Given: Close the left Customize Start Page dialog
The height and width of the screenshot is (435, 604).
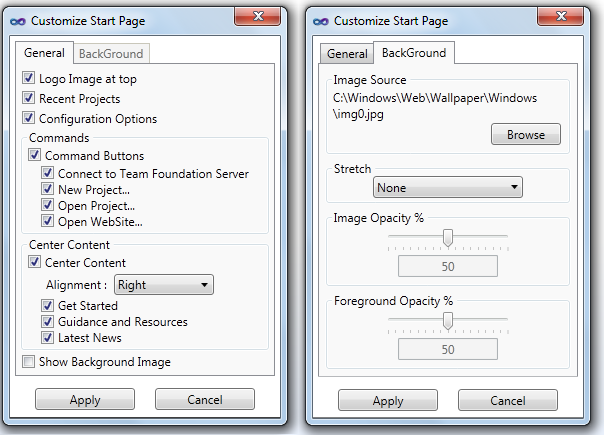Looking at the screenshot, I should coord(258,17).
